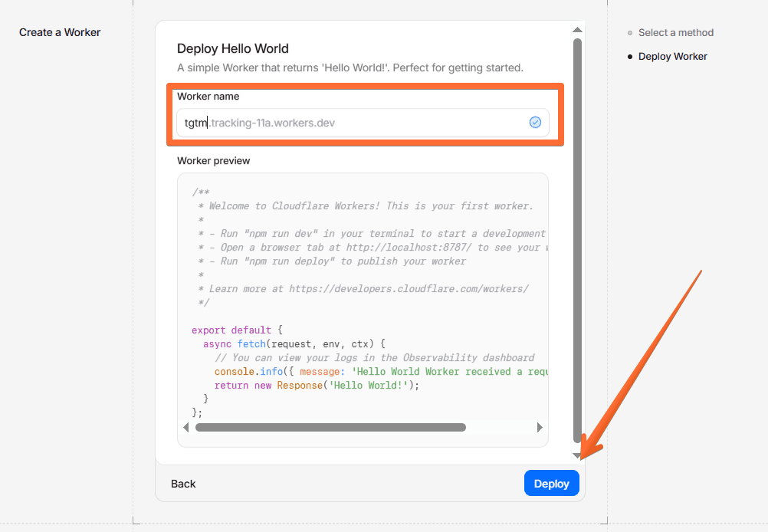Click the code preview left scroll arrow
Screen dimensions: 768x532
coord(185,428)
